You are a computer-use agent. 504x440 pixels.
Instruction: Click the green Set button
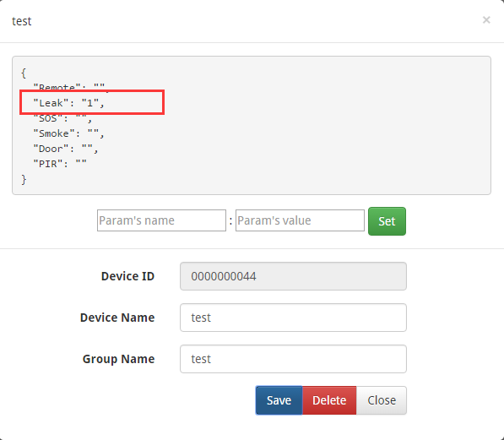tap(387, 221)
